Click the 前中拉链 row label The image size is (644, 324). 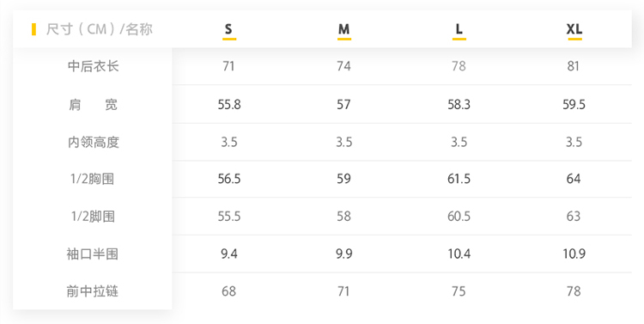(93, 291)
